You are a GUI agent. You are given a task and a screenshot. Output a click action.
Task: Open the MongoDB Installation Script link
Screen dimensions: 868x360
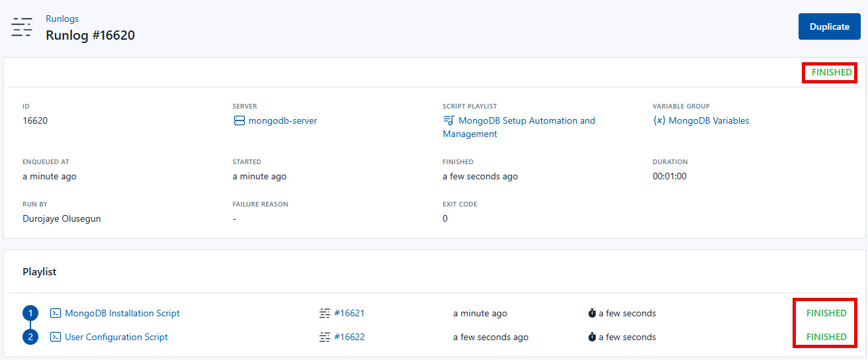coord(122,313)
